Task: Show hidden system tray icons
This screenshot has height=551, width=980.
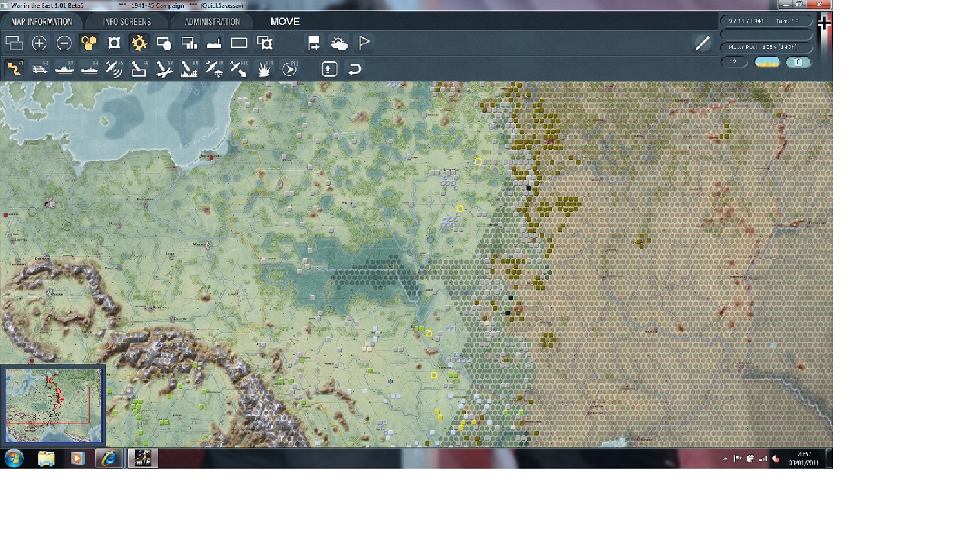Action: coord(725,459)
